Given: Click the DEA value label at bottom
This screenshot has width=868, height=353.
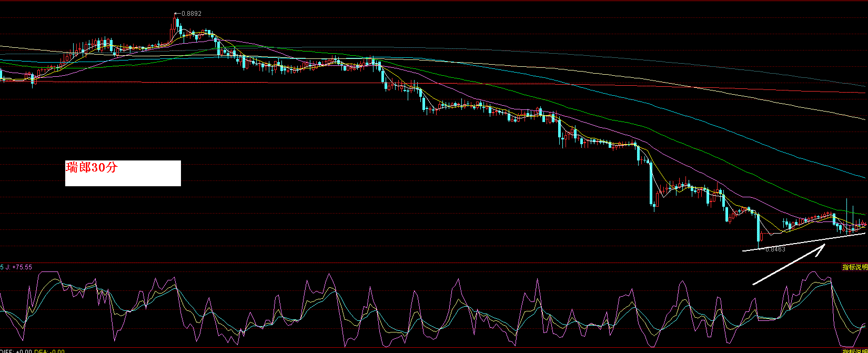Looking at the screenshot, I should coord(53,351).
